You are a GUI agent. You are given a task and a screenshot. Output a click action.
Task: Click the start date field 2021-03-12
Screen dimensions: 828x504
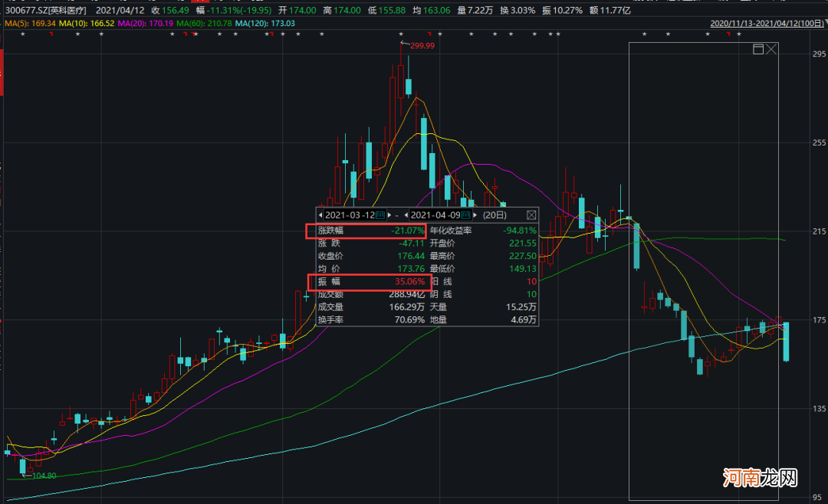(350, 215)
